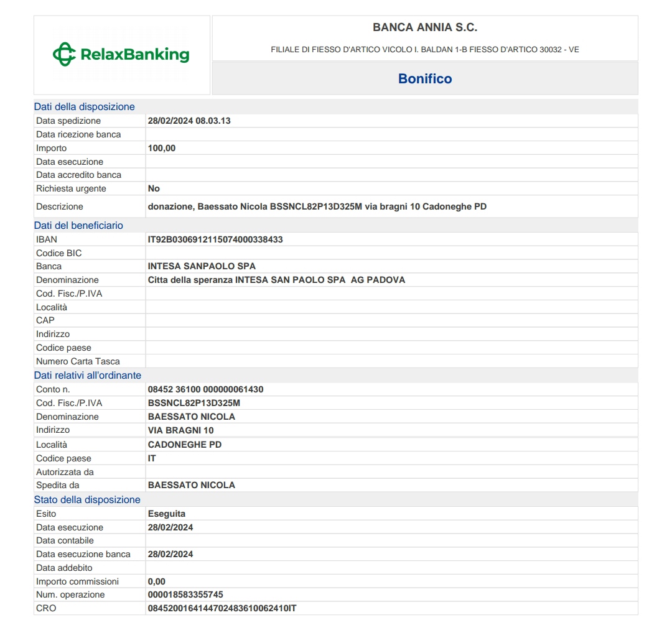Click the 'Data addebito' label
Screen dimensions: 672x638
point(64,568)
